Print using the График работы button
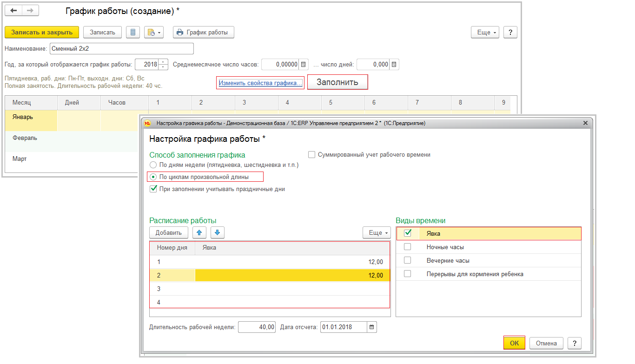 click(204, 32)
